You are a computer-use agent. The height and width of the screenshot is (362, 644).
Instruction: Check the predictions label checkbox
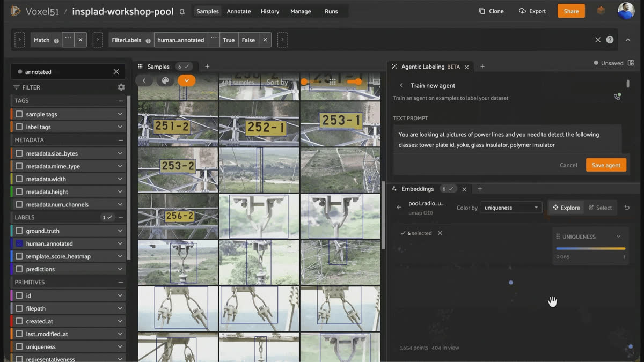(x=19, y=269)
